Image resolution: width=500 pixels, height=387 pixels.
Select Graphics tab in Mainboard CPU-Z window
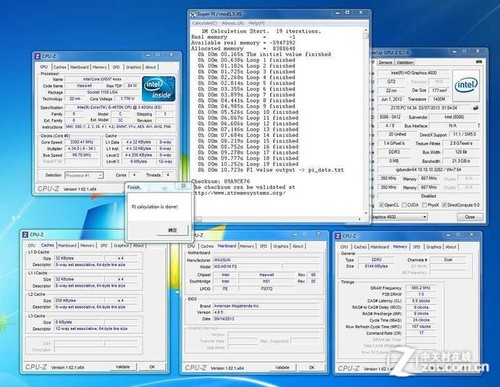(281, 246)
